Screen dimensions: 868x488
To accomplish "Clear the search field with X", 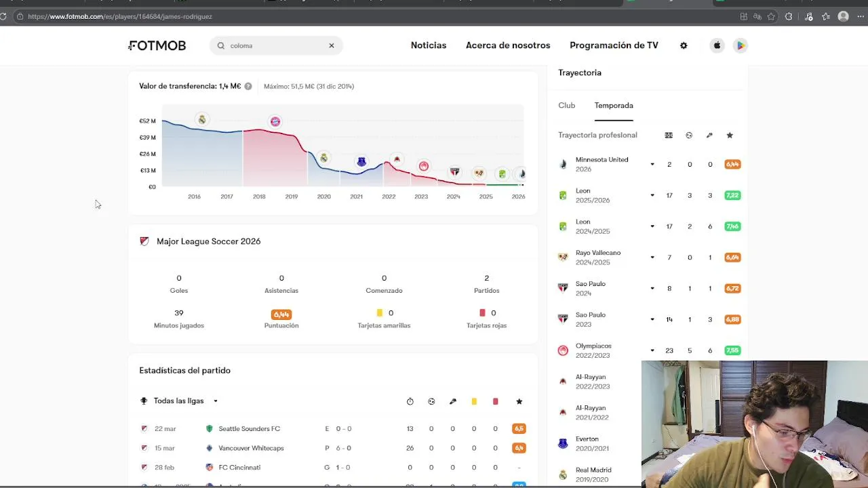I will [332, 45].
